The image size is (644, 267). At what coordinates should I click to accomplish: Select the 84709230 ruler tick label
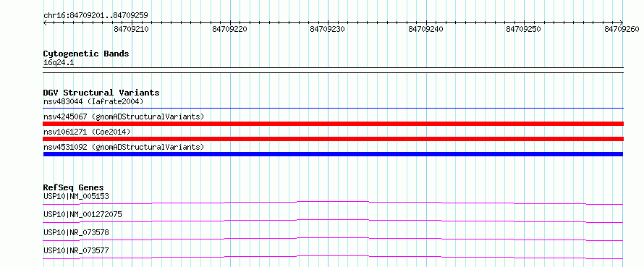pyautogui.click(x=327, y=29)
